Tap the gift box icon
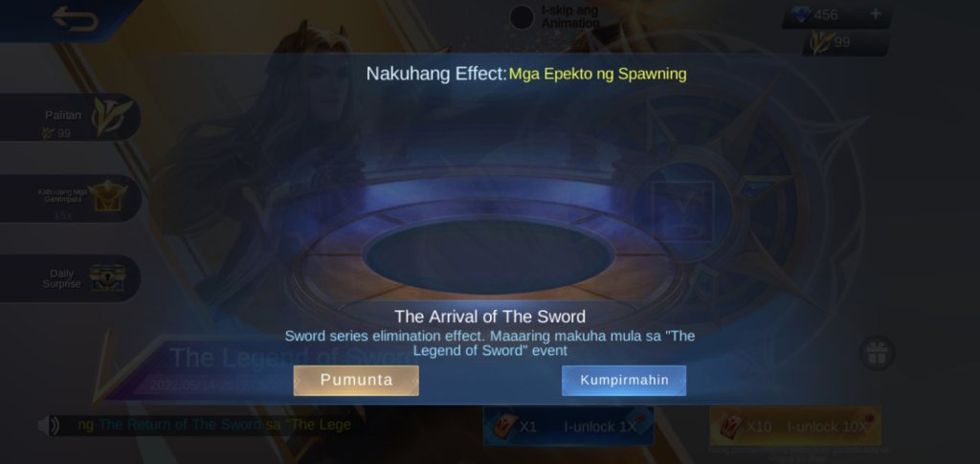The height and width of the screenshot is (464, 980). coord(877,353)
